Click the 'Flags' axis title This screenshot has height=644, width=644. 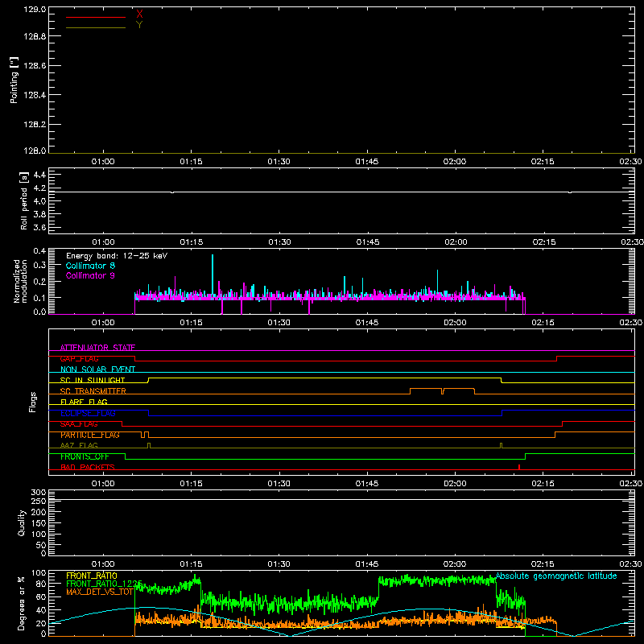tap(32, 402)
